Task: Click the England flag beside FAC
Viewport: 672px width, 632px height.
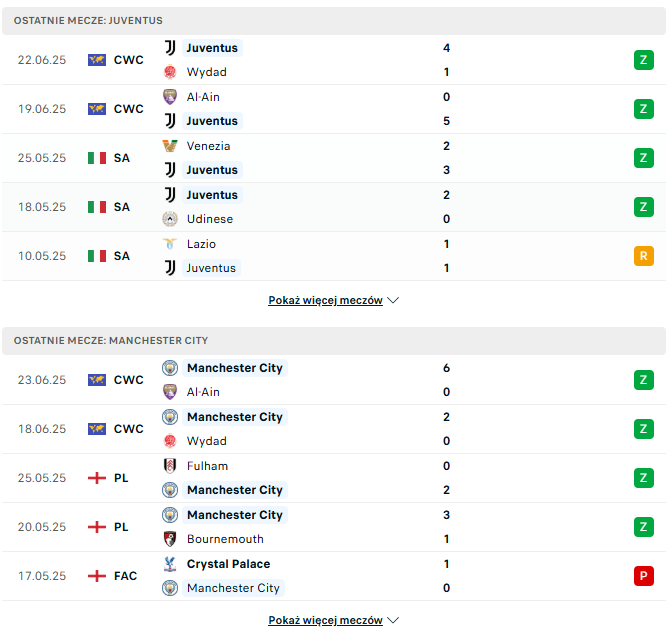Action: [x=97, y=576]
